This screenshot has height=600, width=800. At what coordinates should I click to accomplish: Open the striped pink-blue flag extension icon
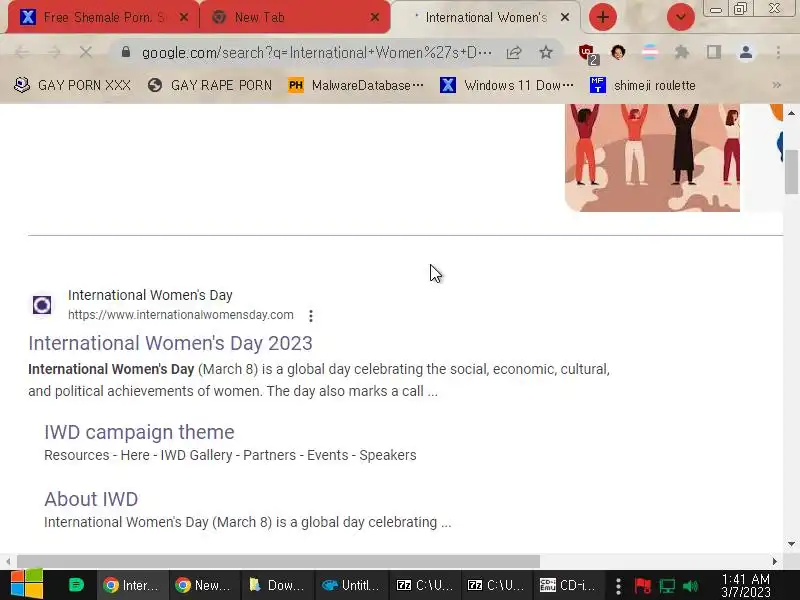pos(649,52)
